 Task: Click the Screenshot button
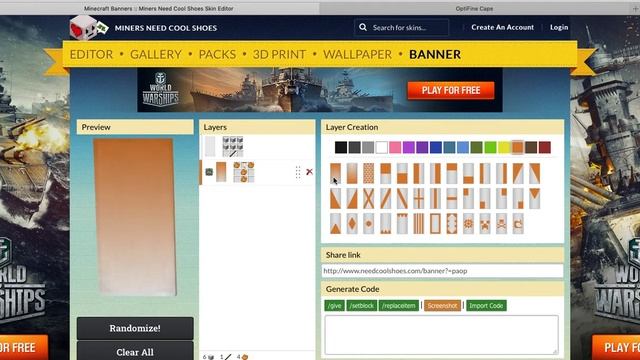[442, 306]
